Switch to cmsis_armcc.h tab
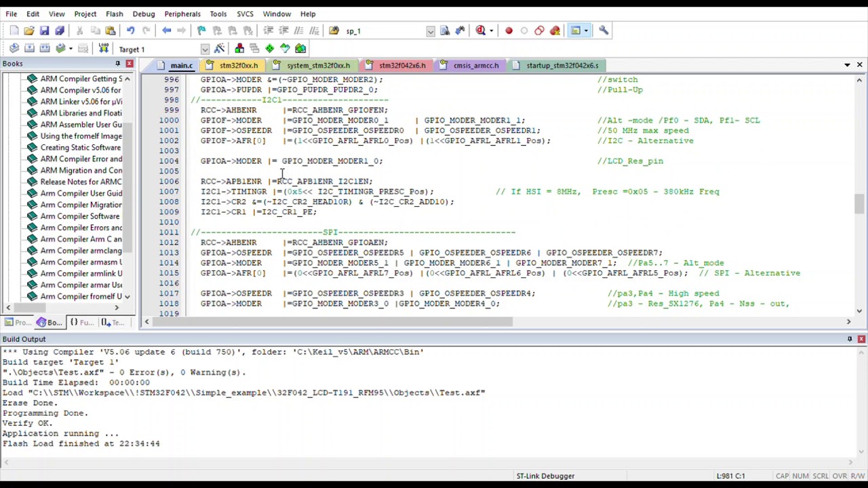 (469, 66)
